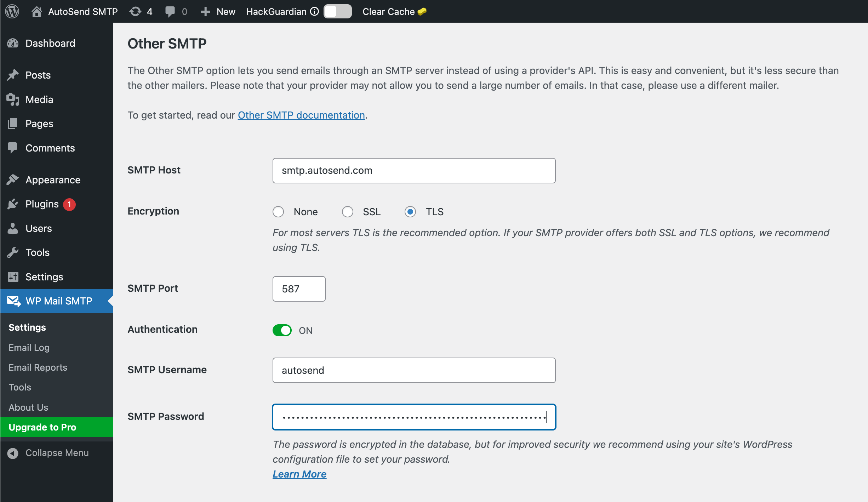Enable the HackGuardian toggle
This screenshot has height=502, width=868.
coord(337,11)
